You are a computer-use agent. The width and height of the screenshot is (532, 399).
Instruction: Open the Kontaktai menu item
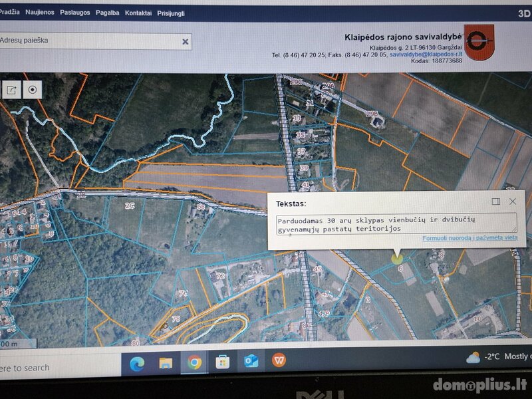tap(138, 13)
